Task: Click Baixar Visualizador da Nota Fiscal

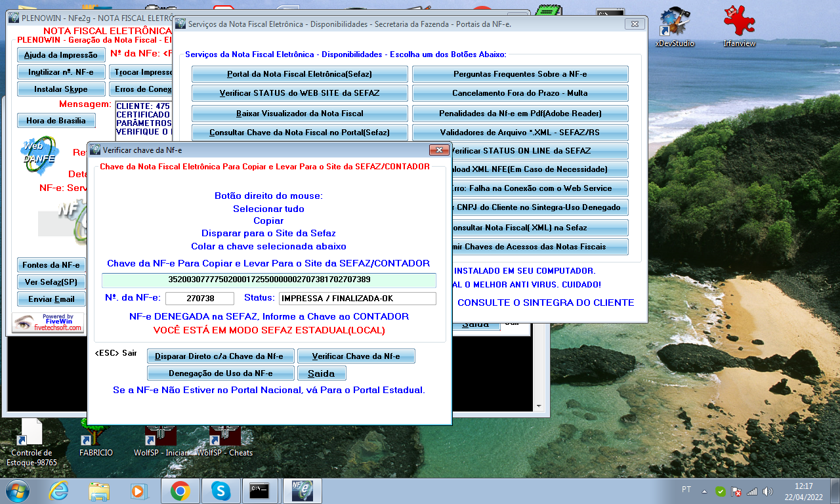Action: pyautogui.click(x=300, y=114)
